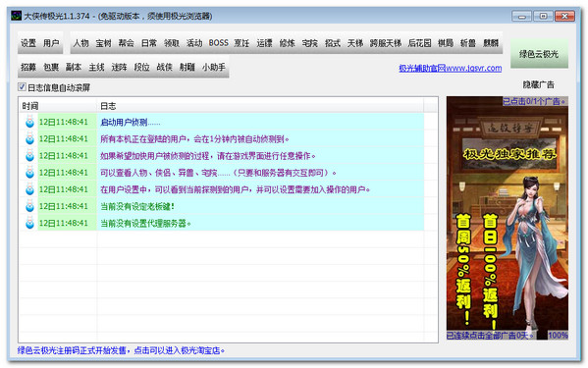Screen dimensions: 588x368
Task: Select the log row starting 如果希望加快用户
Action: [221, 156]
